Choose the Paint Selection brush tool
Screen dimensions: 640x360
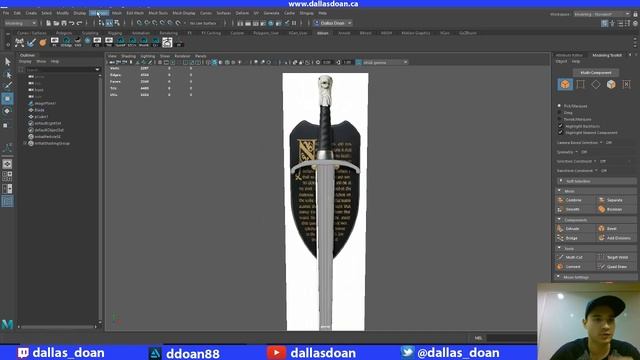coord(7,86)
